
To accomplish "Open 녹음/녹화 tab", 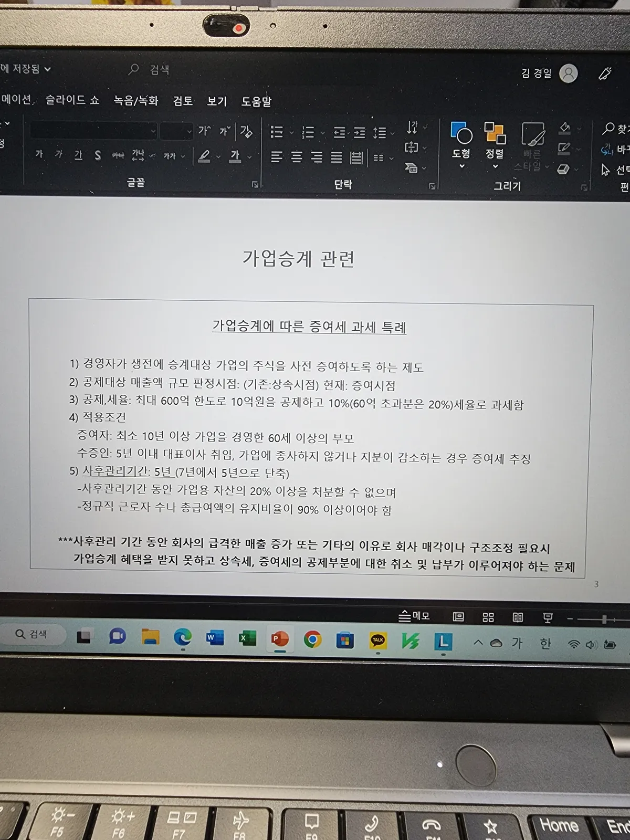I will tap(135, 100).
